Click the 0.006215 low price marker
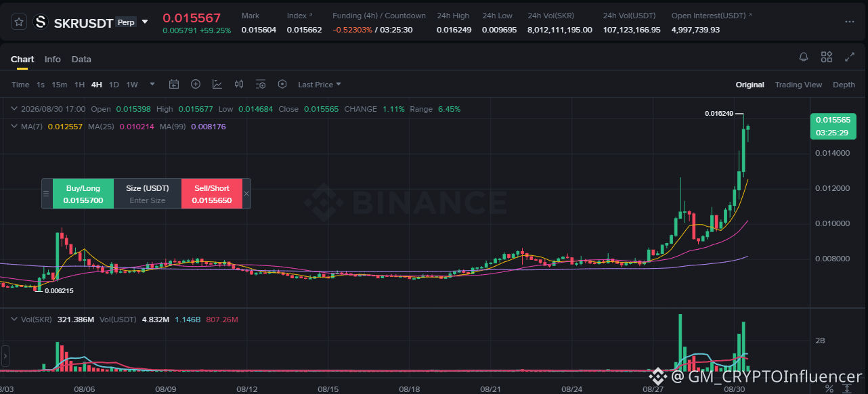868x394 pixels. 59,290
